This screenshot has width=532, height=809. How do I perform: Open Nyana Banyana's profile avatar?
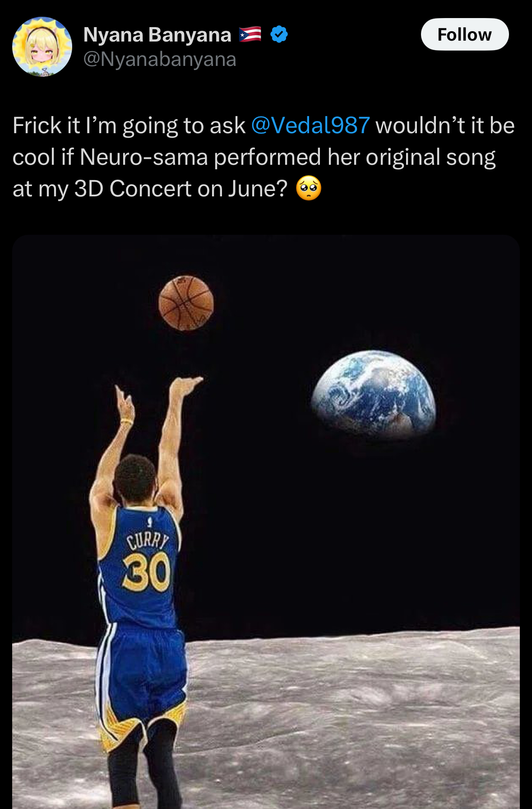[x=42, y=46]
